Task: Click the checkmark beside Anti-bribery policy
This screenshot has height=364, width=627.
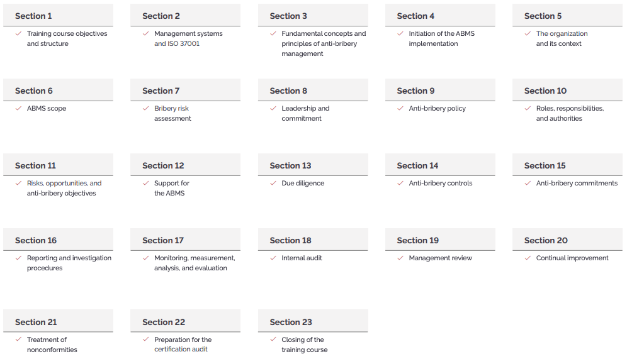Action: pyautogui.click(x=400, y=108)
